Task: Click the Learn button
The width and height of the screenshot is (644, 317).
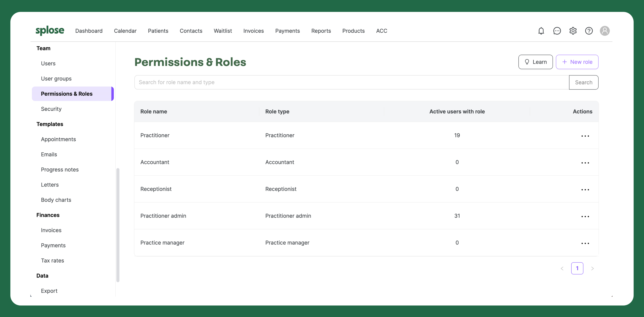Action: [536, 62]
